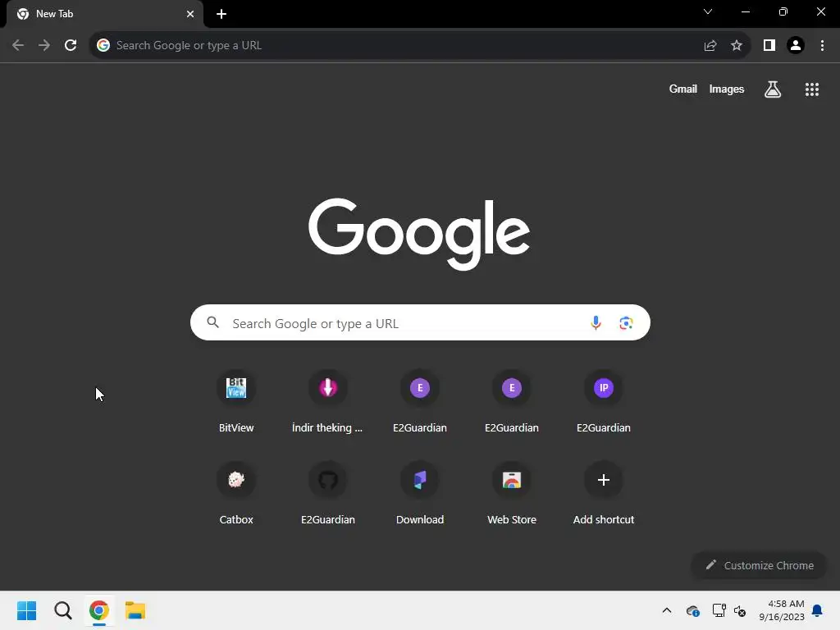The width and height of the screenshot is (840, 630).
Task: Open Windows taskbar search
Action: [62, 610]
